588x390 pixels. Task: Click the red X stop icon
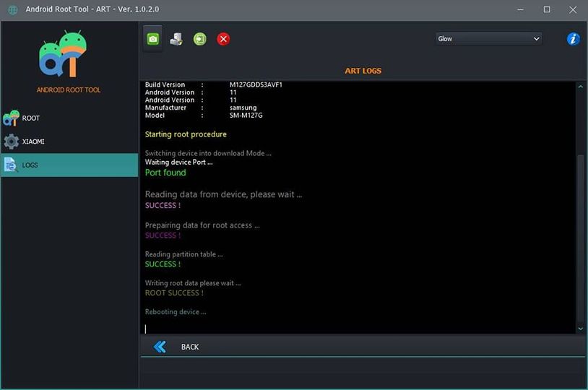223,39
